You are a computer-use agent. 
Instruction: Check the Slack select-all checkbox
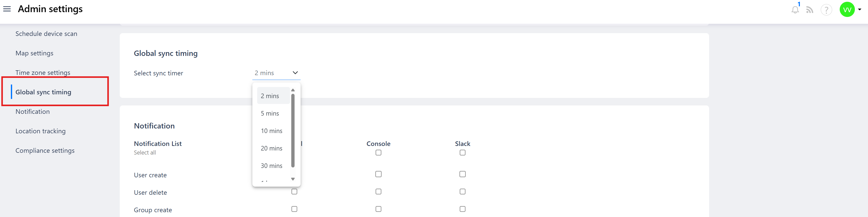[x=462, y=153]
